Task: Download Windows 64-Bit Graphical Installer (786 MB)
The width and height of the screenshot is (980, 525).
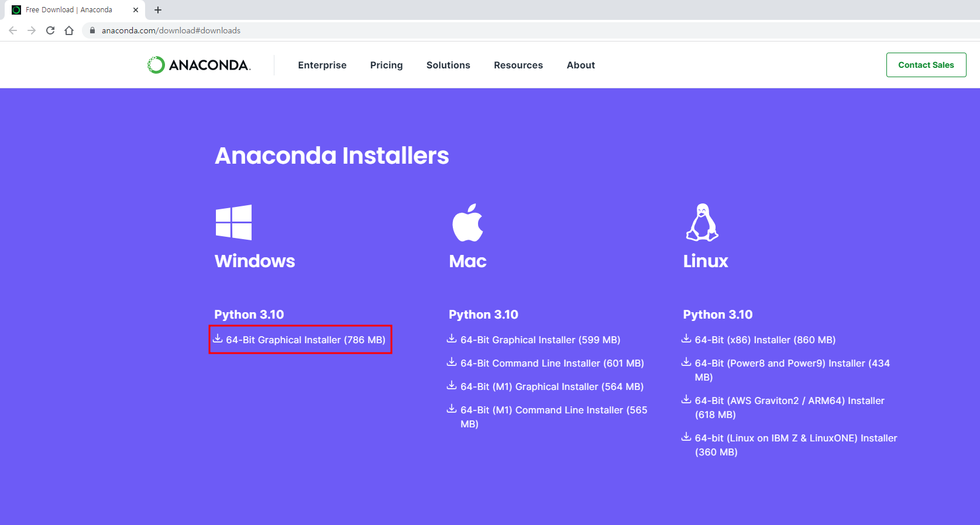Action: 305,340
